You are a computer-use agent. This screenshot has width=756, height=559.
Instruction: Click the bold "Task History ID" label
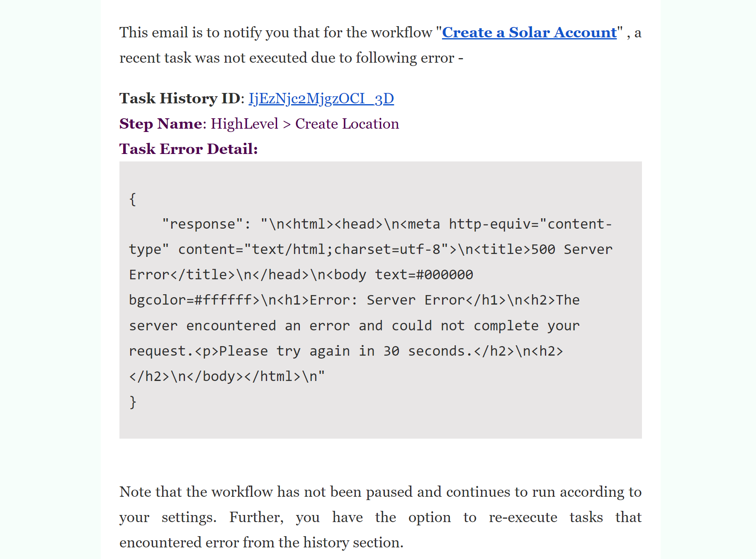[x=180, y=99]
